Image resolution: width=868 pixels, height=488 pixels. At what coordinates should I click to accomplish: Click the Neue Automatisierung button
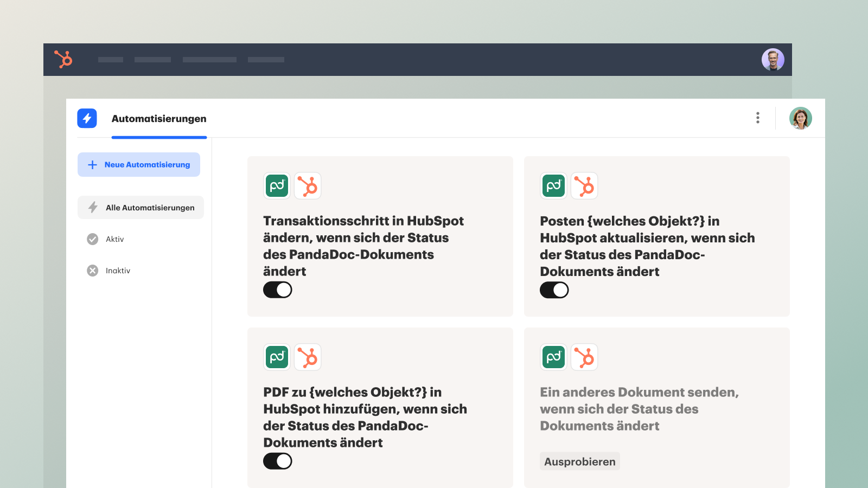tap(139, 164)
